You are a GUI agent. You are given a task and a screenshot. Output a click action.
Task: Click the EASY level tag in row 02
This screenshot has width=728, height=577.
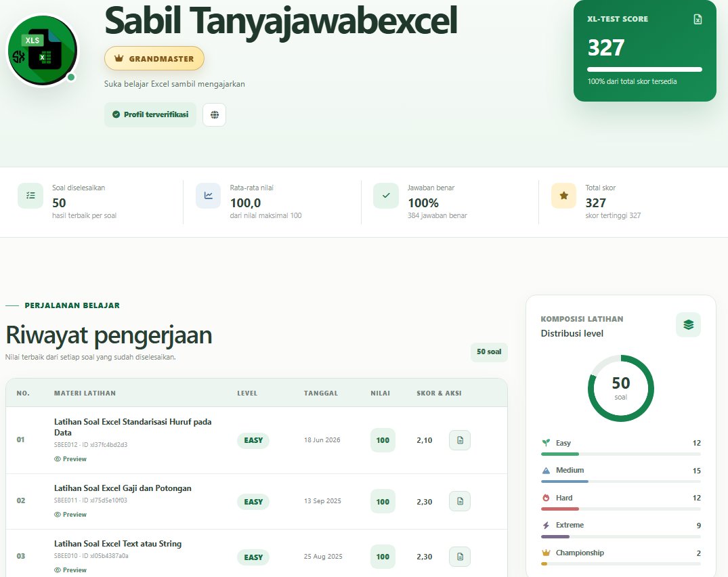[253, 502]
